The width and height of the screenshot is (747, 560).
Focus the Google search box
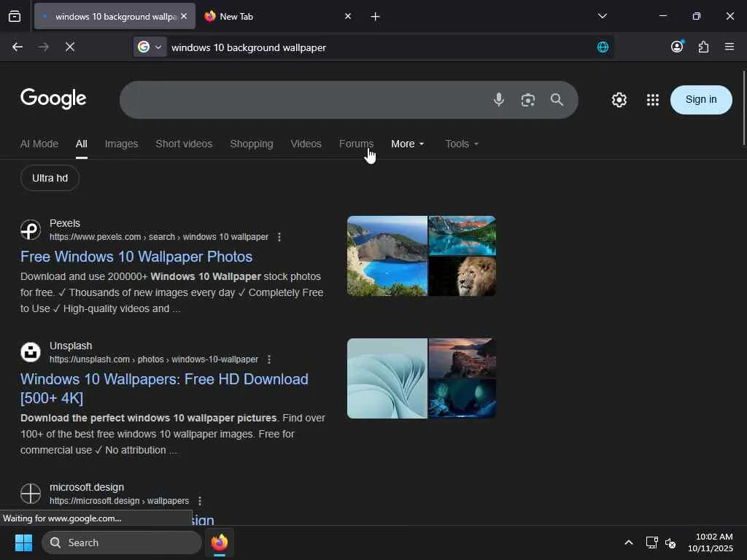[305, 99]
